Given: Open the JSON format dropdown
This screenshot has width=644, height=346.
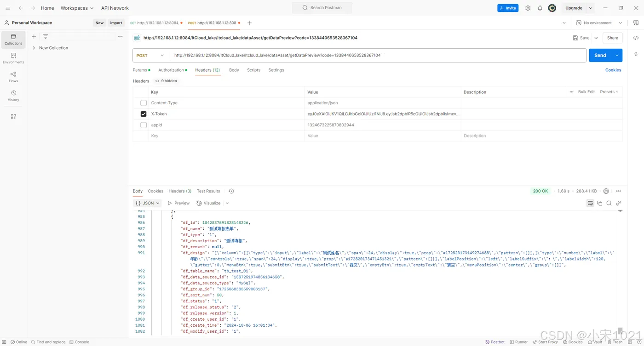Looking at the screenshot, I should pos(148,203).
